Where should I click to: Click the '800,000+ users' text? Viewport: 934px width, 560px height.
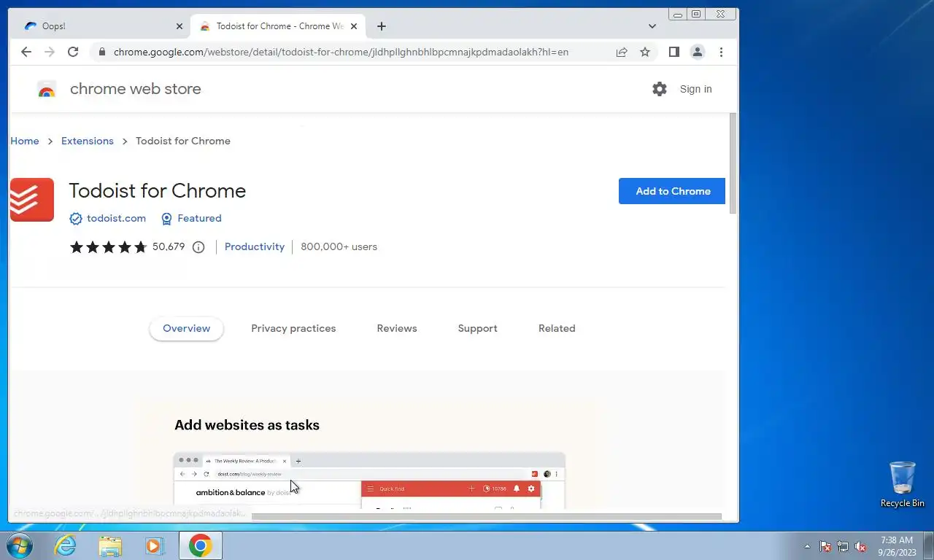(x=339, y=247)
